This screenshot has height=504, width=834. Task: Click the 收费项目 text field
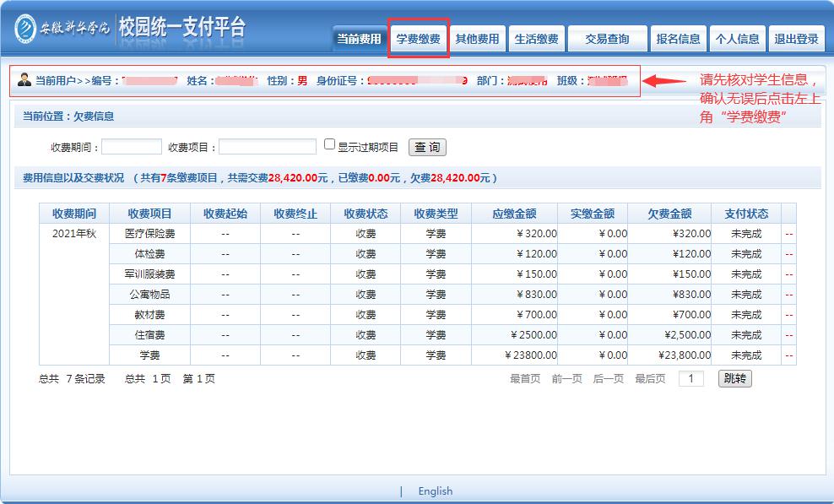tap(267, 147)
